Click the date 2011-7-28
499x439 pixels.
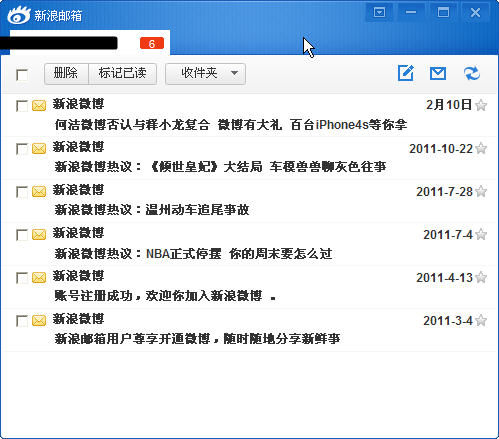click(444, 192)
